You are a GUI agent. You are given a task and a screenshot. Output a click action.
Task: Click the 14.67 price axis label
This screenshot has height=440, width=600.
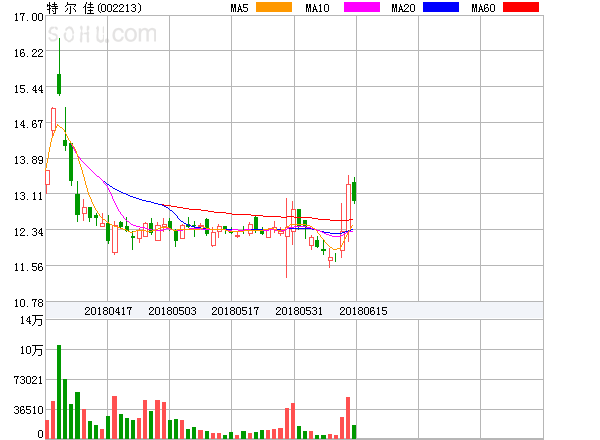[29, 124]
